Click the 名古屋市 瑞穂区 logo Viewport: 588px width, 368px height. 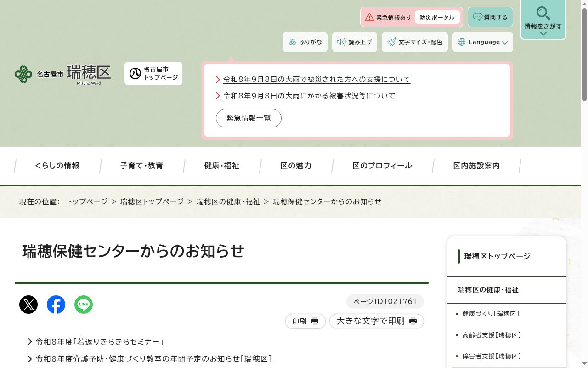(x=63, y=74)
